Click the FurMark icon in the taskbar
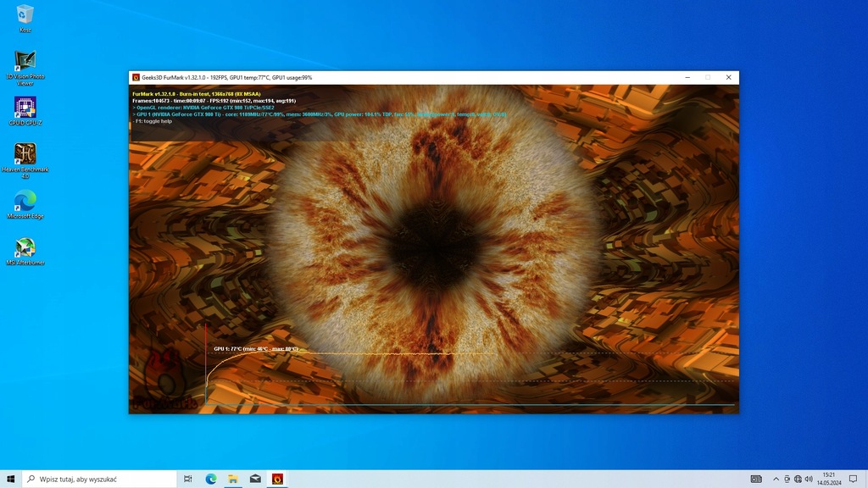The image size is (868, 488). click(x=276, y=479)
